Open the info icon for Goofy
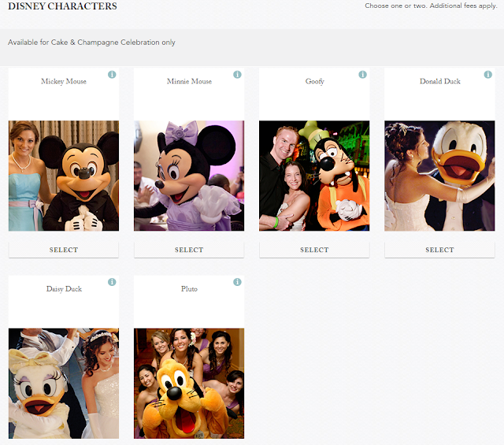 tap(362, 75)
